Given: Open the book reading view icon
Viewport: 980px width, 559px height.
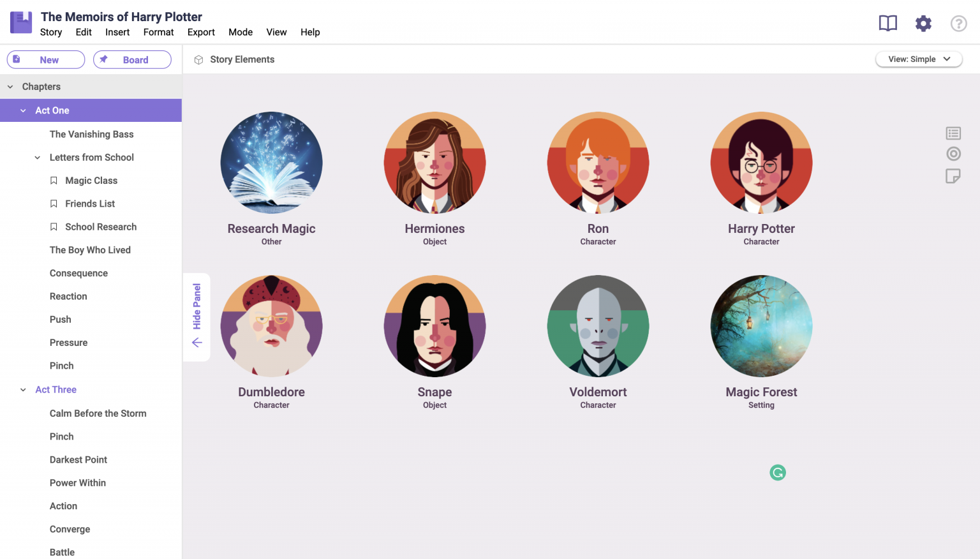Looking at the screenshot, I should tap(887, 24).
